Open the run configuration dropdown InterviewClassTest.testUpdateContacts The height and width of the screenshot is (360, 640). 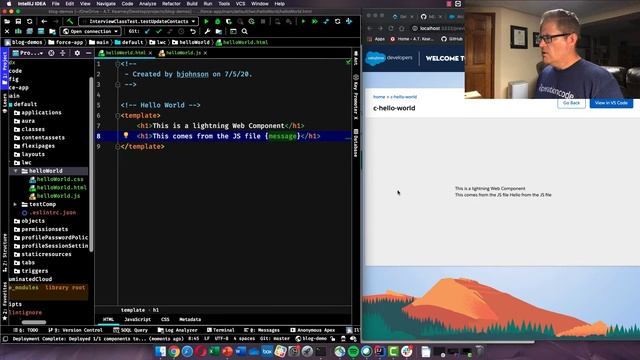coord(139,21)
